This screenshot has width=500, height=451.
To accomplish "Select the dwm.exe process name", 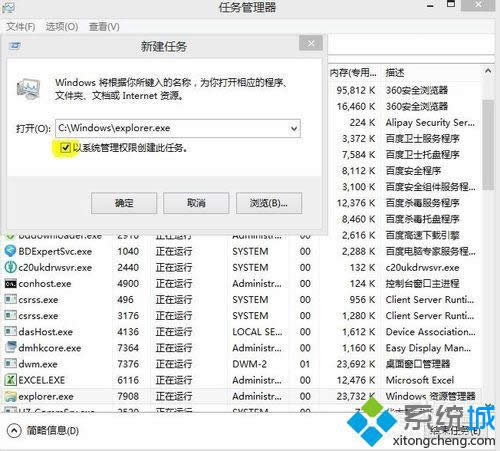I will [x=38, y=364].
